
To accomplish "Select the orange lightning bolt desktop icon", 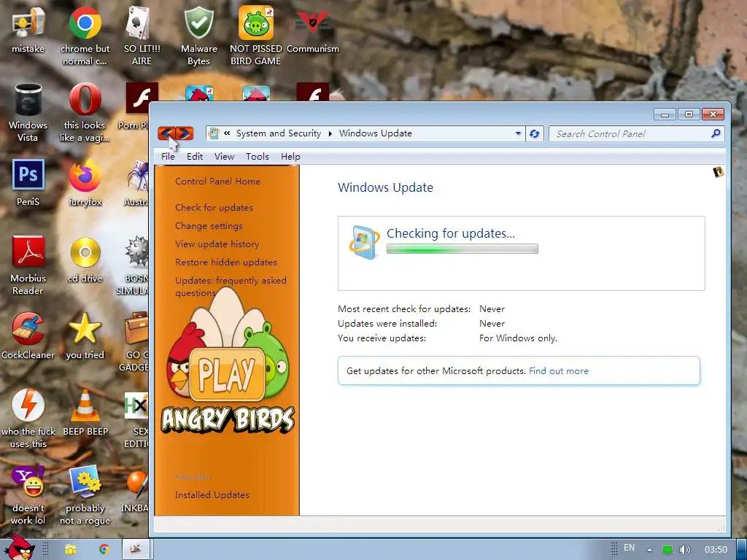I will 28,419.
